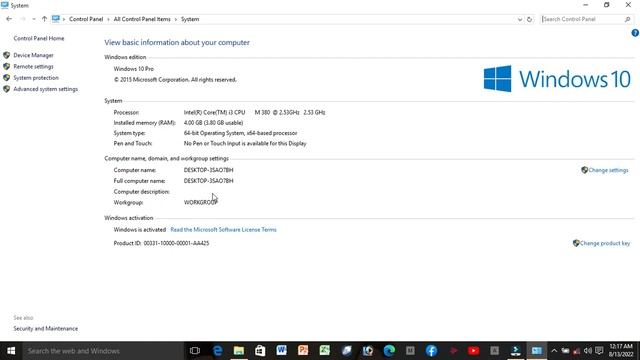Open recent locations dropdown arrow
640x360 pixels.
pyautogui.click(x=33, y=19)
